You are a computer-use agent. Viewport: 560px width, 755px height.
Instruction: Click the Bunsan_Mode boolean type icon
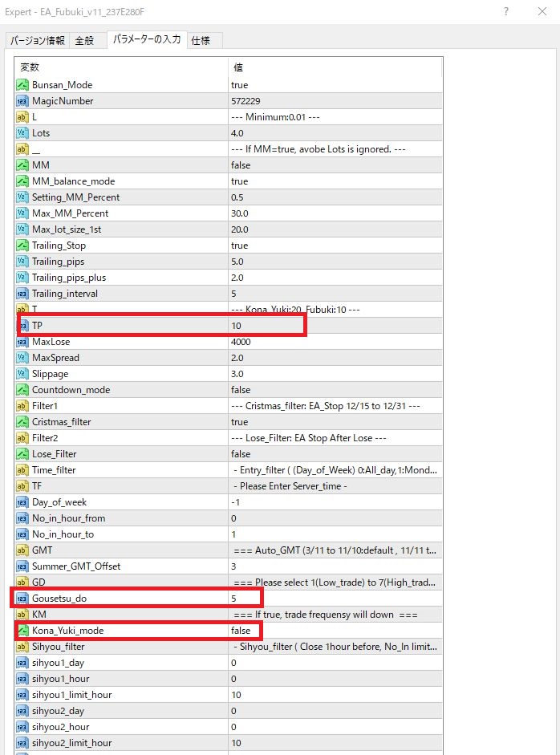22,85
